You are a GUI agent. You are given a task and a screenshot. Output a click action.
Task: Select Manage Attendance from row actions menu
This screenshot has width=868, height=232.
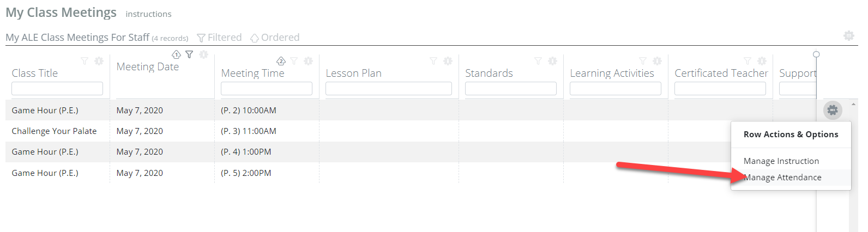(x=782, y=178)
